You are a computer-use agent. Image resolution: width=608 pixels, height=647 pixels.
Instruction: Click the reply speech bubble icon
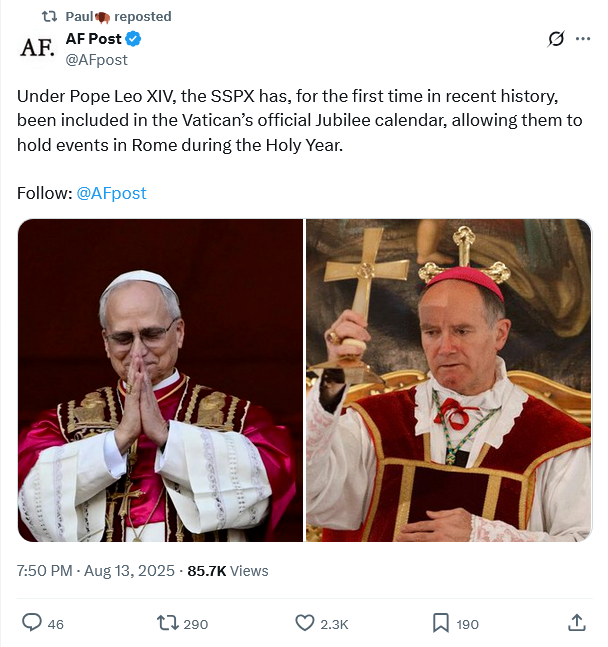[x=32, y=623]
